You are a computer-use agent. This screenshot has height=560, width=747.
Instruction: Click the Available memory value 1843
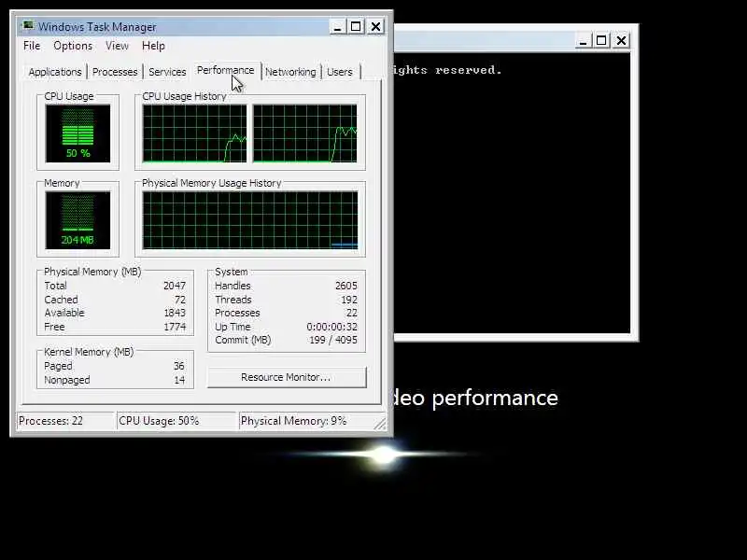(x=175, y=313)
